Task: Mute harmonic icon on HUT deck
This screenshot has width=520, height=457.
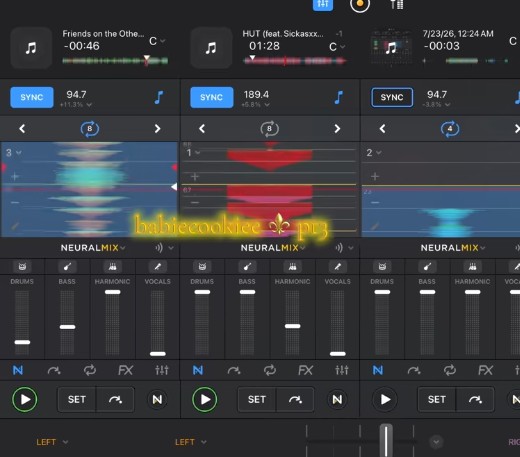Action: click(293, 267)
